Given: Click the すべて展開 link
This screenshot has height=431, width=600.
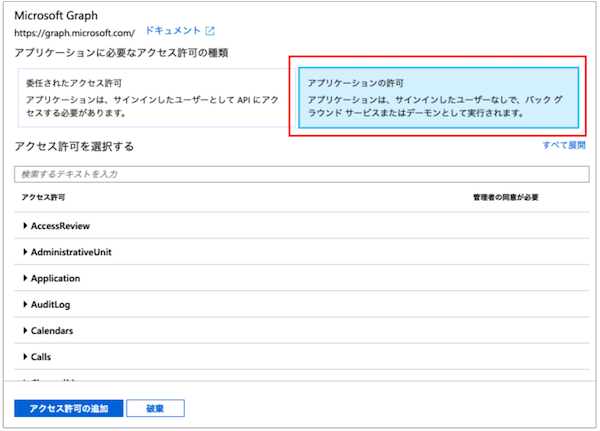Looking at the screenshot, I should 564,145.
